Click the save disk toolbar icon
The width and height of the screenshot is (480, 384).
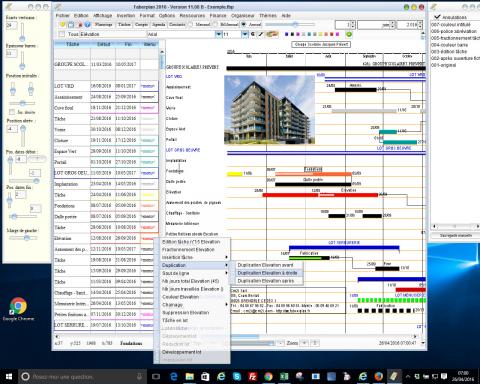coord(71,25)
